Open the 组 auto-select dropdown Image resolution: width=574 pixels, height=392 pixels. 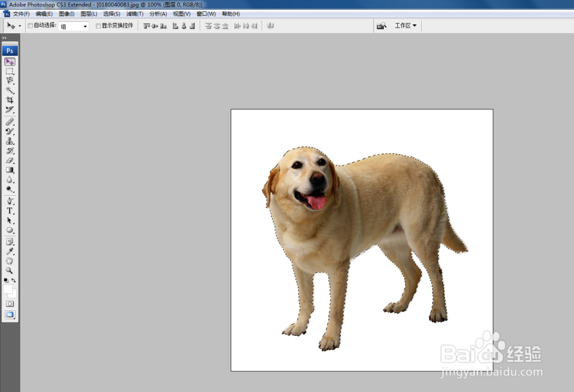pyautogui.click(x=74, y=26)
